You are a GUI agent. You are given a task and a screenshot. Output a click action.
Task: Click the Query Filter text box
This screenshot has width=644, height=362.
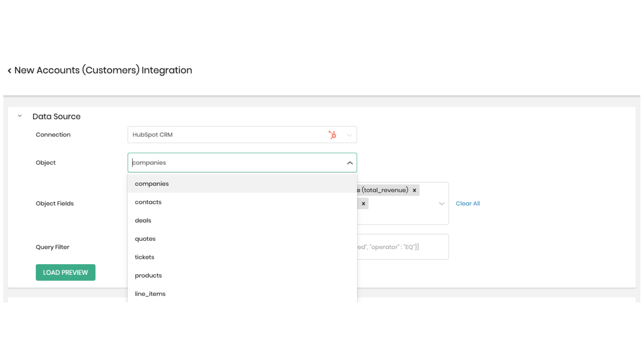(x=402, y=247)
